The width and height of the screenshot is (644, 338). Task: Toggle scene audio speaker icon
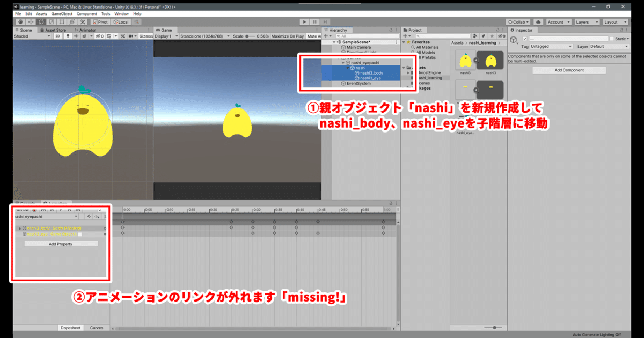coord(76,36)
